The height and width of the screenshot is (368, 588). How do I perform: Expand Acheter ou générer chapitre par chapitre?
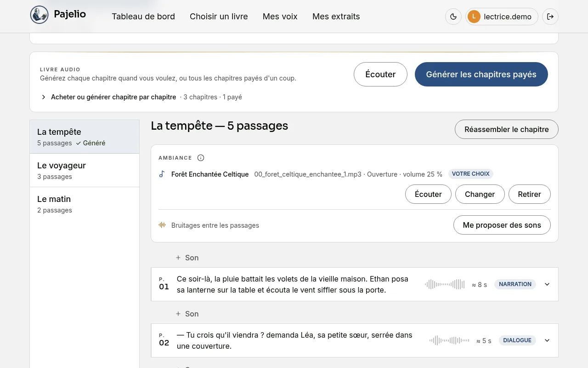[x=109, y=97]
